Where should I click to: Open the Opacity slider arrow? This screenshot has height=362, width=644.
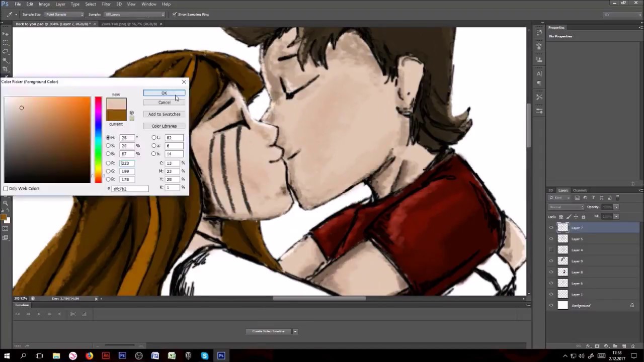coord(616,207)
